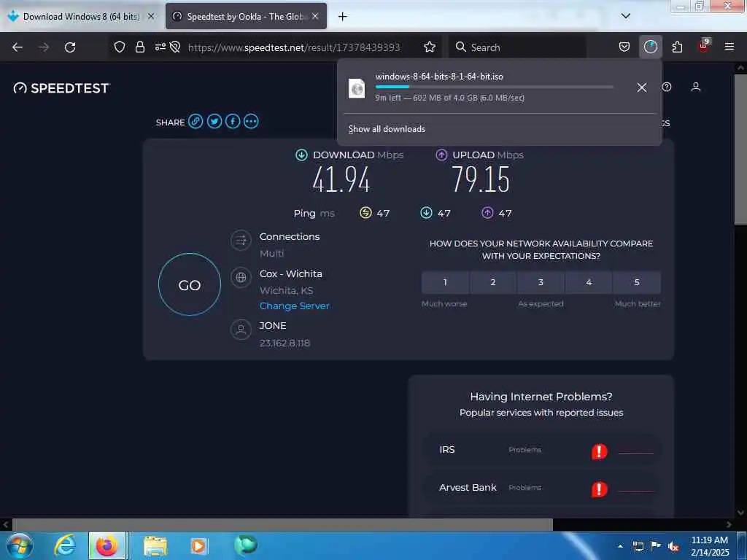Open a new tab with plus button
The width and height of the screenshot is (747, 560).
(343, 16)
